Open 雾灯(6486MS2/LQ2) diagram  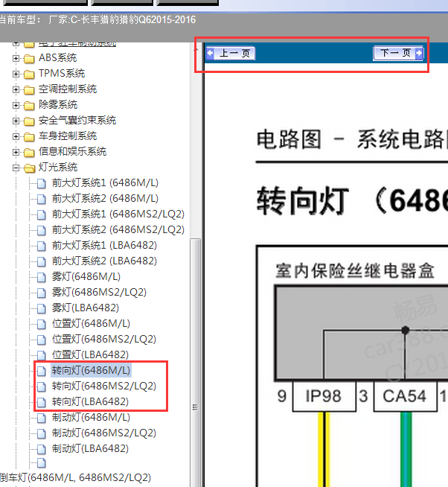(x=99, y=292)
